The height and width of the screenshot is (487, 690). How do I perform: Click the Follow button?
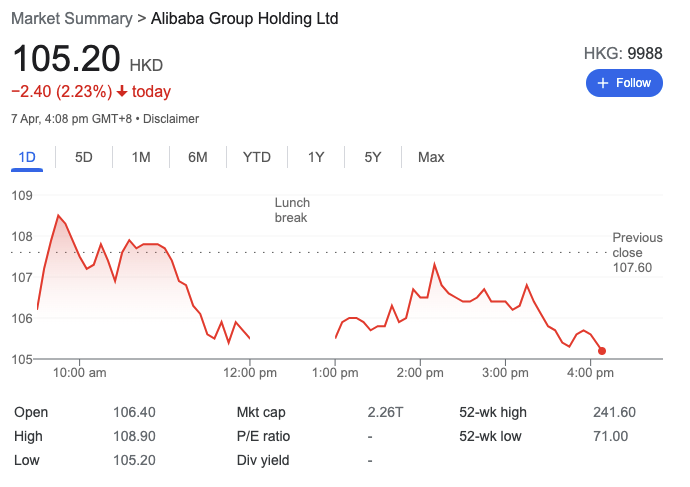[624, 83]
